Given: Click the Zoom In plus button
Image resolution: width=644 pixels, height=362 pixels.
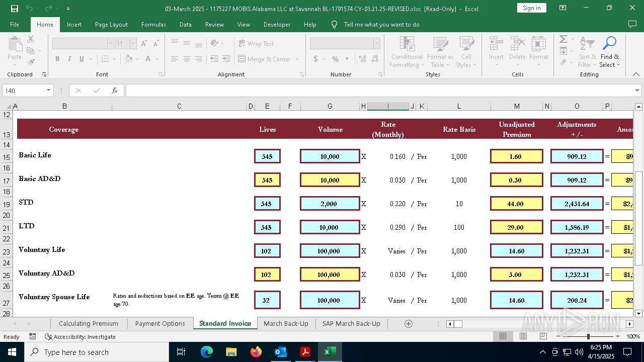Looking at the screenshot, I should 617,336.
